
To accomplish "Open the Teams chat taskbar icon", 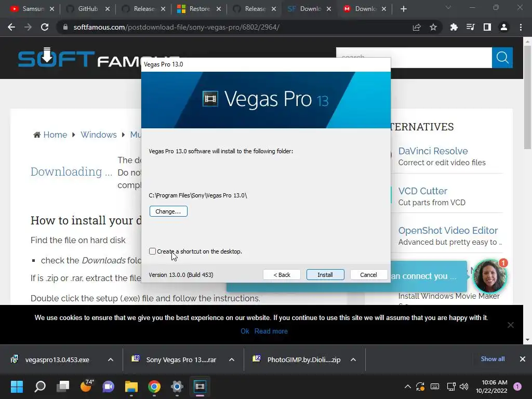I will (109, 387).
